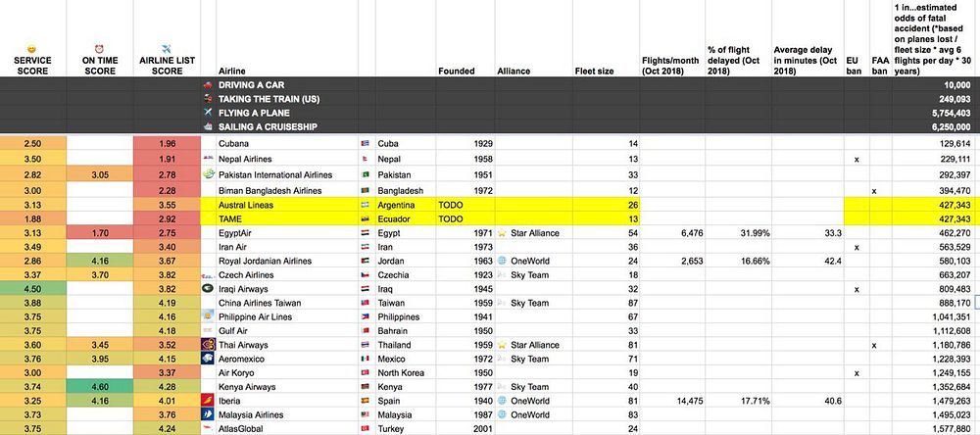Click the Aeromexico logo icon
The width and height of the screenshot is (980, 435).
click(208, 359)
